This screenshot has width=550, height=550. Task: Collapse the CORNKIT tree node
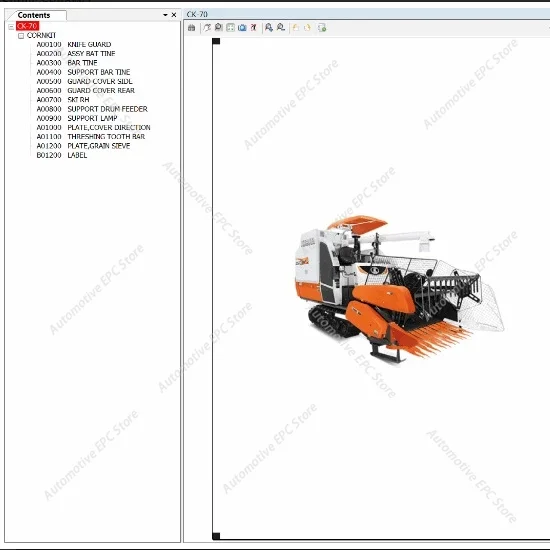tap(21, 36)
